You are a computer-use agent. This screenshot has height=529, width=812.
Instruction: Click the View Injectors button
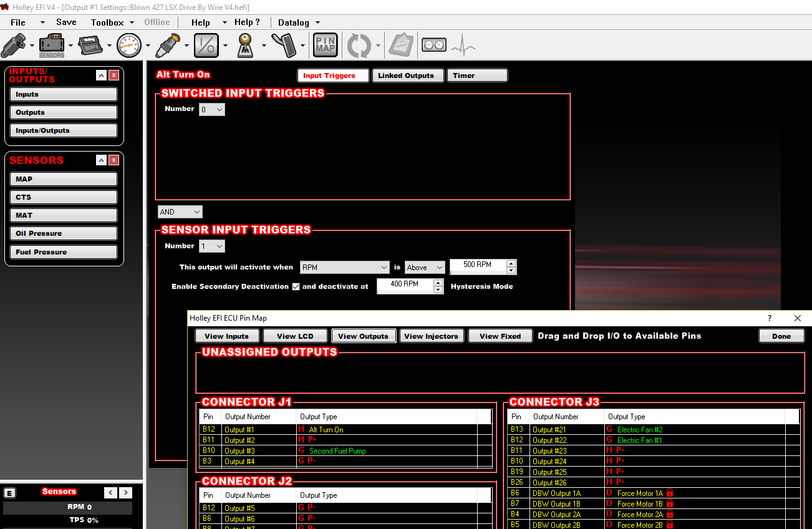coord(431,336)
